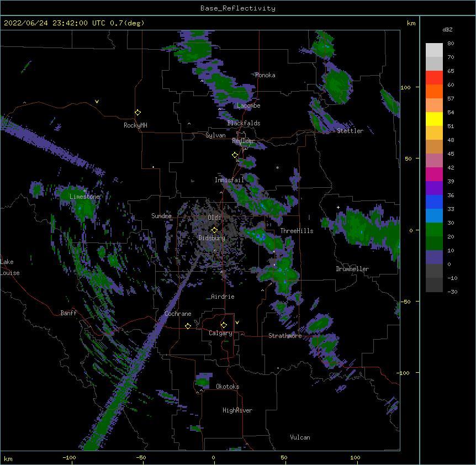Click the yellow 50 tick label on bottom axis
The height and width of the screenshot is (465, 476).
click(284, 458)
